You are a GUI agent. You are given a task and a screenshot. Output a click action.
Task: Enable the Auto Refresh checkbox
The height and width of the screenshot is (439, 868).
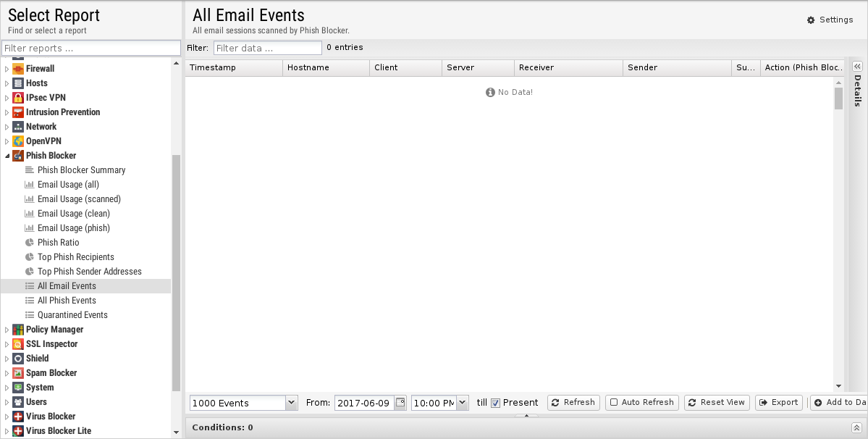pyautogui.click(x=614, y=403)
